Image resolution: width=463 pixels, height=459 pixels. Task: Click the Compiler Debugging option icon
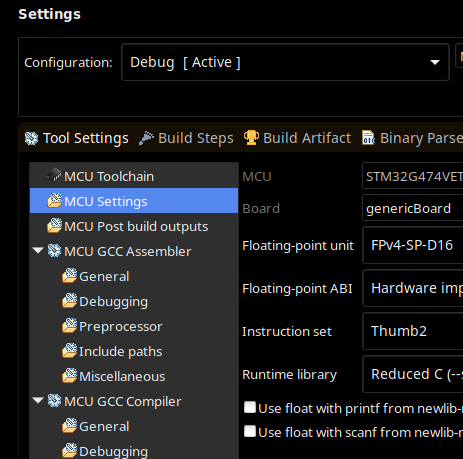click(x=69, y=450)
